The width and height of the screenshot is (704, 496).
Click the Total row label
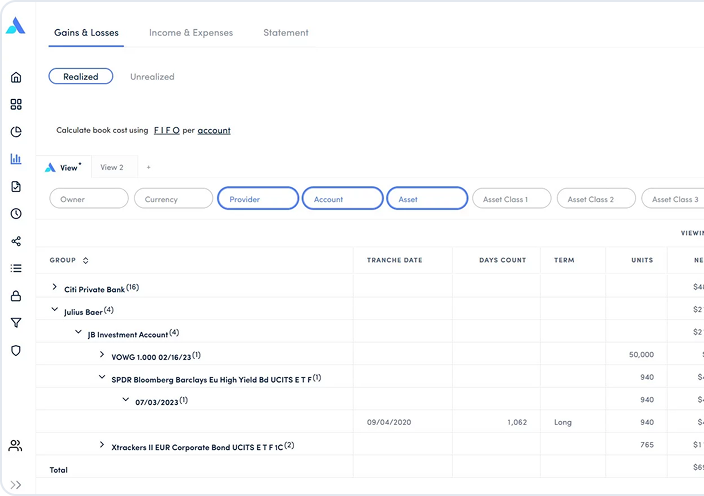coord(58,470)
